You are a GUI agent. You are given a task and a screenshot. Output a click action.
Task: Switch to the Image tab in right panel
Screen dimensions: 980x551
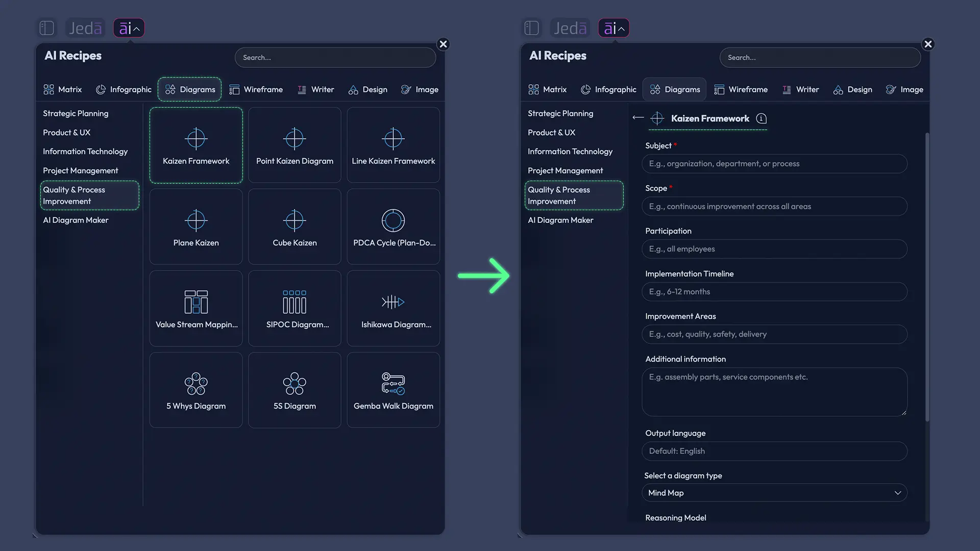904,90
